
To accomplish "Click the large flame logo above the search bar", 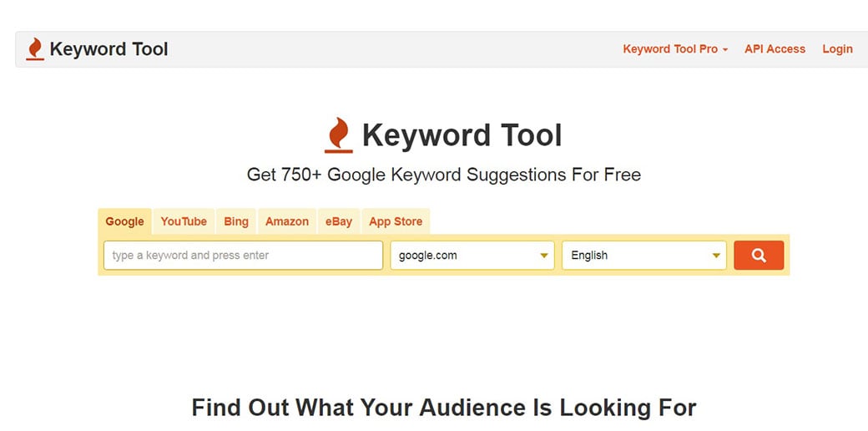I will pyautogui.click(x=338, y=135).
